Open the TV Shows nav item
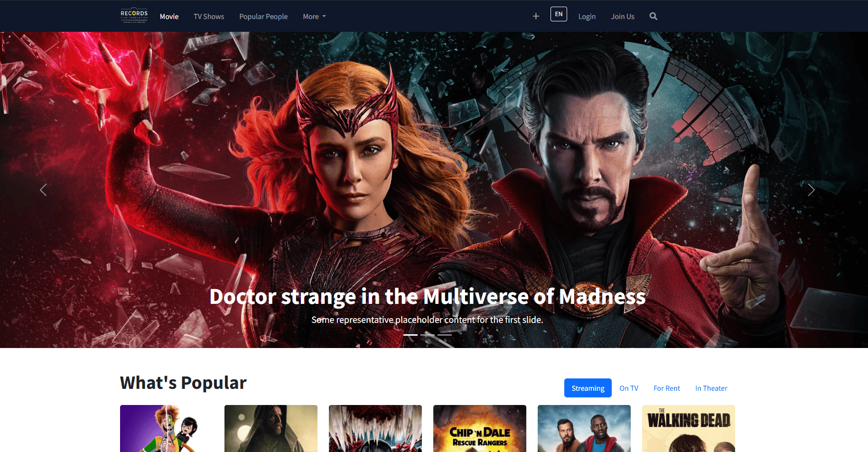868x452 pixels. coord(209,17)
